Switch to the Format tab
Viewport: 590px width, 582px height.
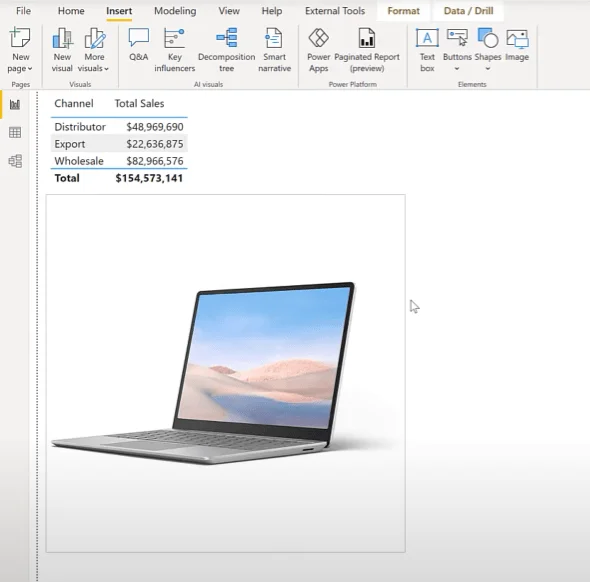coord(403,11)
